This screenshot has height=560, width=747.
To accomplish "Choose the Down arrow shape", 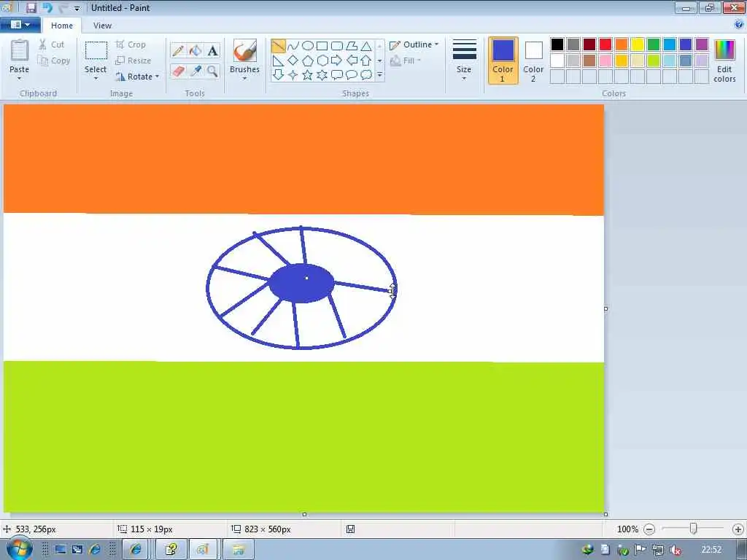I will coord(278,75).
